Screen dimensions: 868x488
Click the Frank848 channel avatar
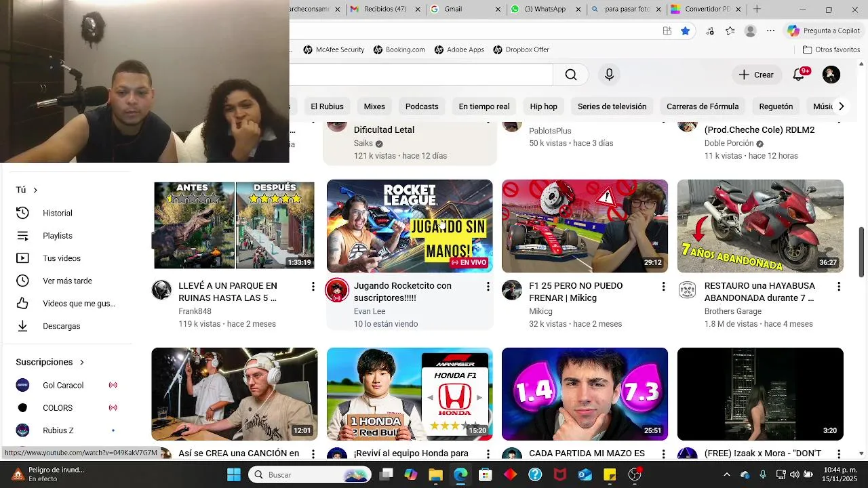click(x=161, y=290)
